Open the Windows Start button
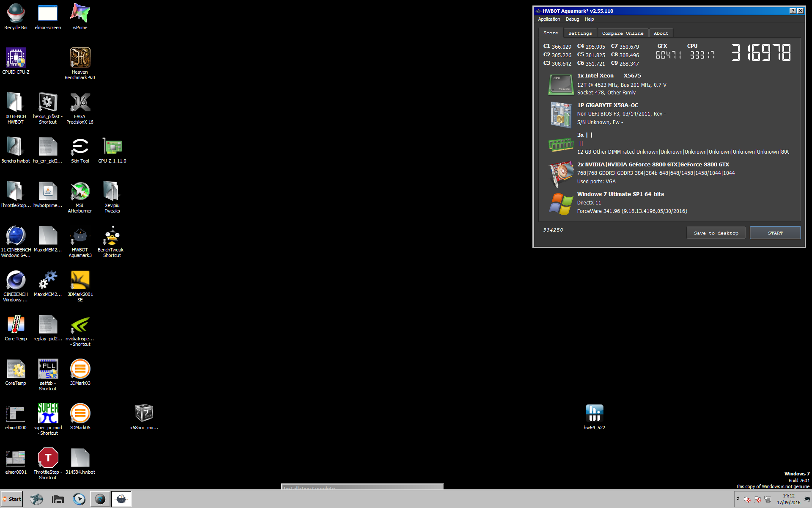 (x=12, y=499)
